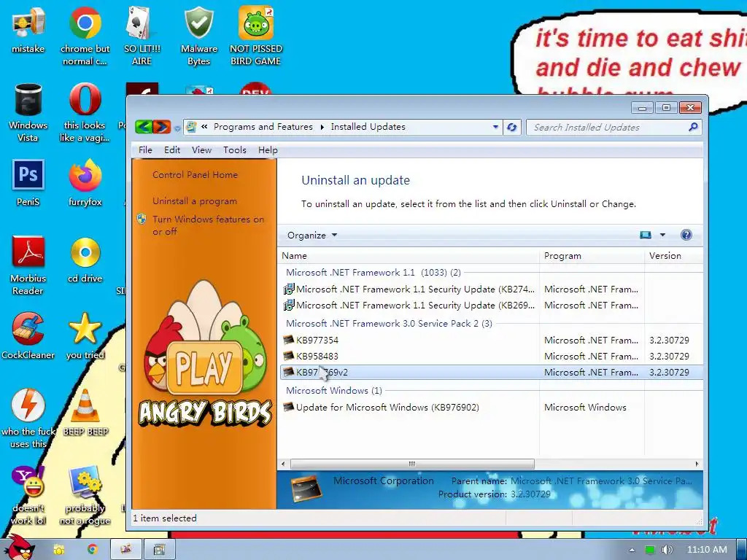Click 'Turn Windows features on or off'
Image resolution: width=747 pixels, height=560 pixels.
click(x=208, y=225)
